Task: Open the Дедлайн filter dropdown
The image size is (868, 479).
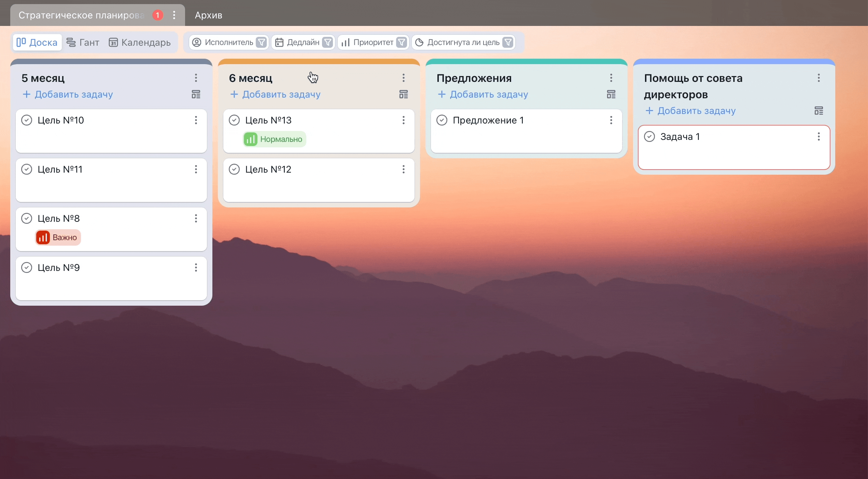Action: tap(297, 42)
